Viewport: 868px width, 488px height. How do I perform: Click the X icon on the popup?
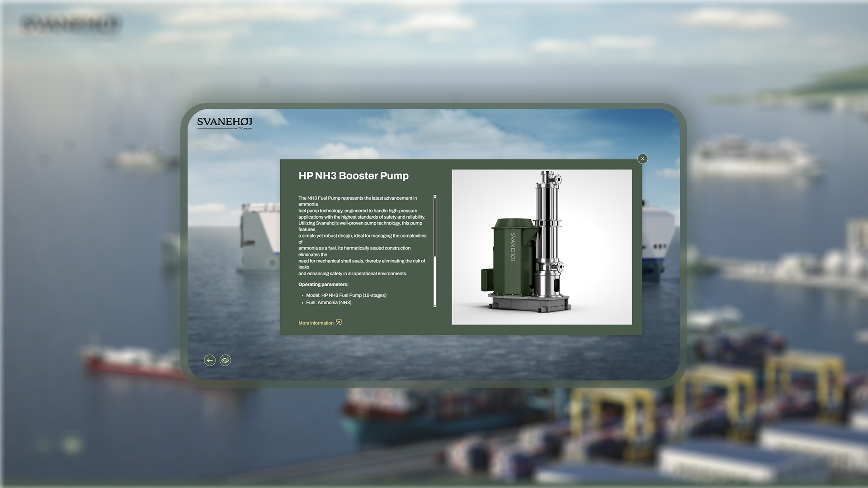(642, 159)
